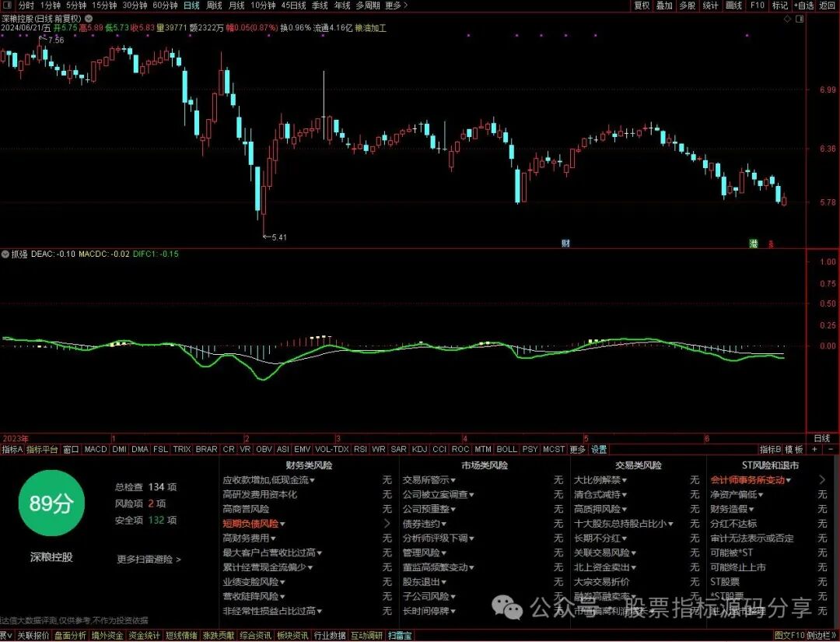Select MACD indicator
Viewport: 840px width, 642px height.
coord(96,449)
